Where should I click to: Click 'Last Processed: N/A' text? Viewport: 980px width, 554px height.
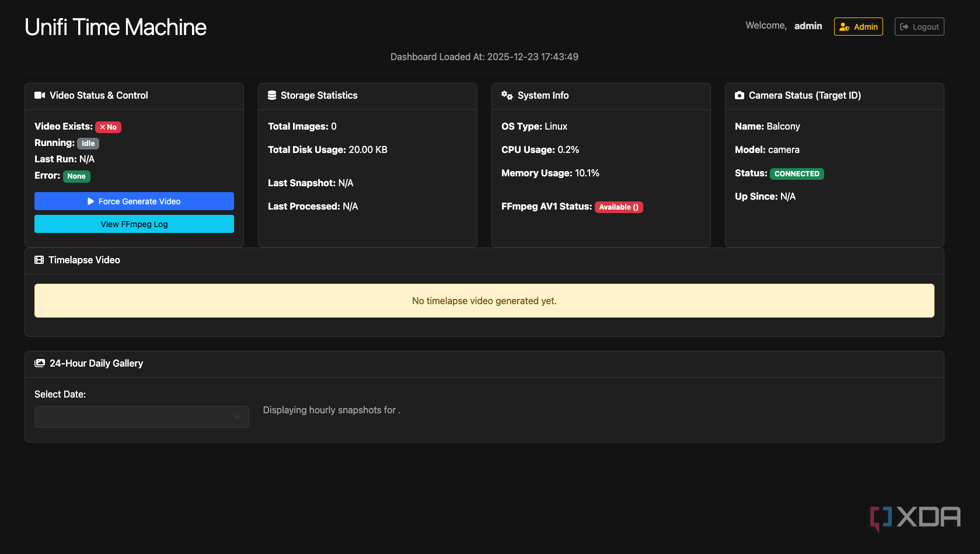313,207
